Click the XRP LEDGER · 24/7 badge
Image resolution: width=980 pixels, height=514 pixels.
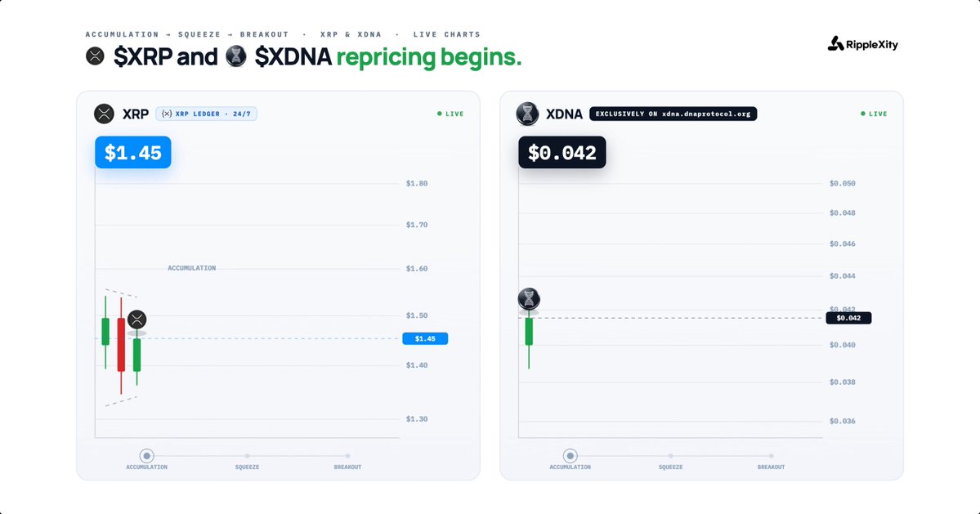point(206,114)
